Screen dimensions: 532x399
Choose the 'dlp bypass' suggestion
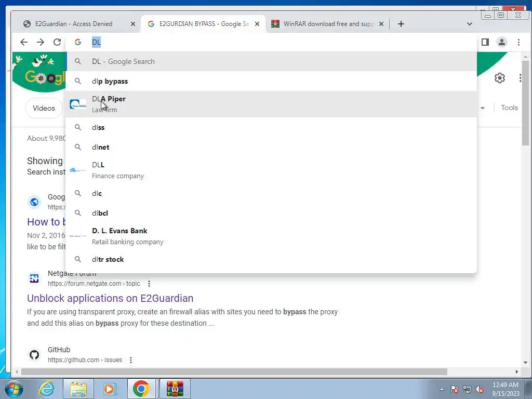(x=271, y=81)
